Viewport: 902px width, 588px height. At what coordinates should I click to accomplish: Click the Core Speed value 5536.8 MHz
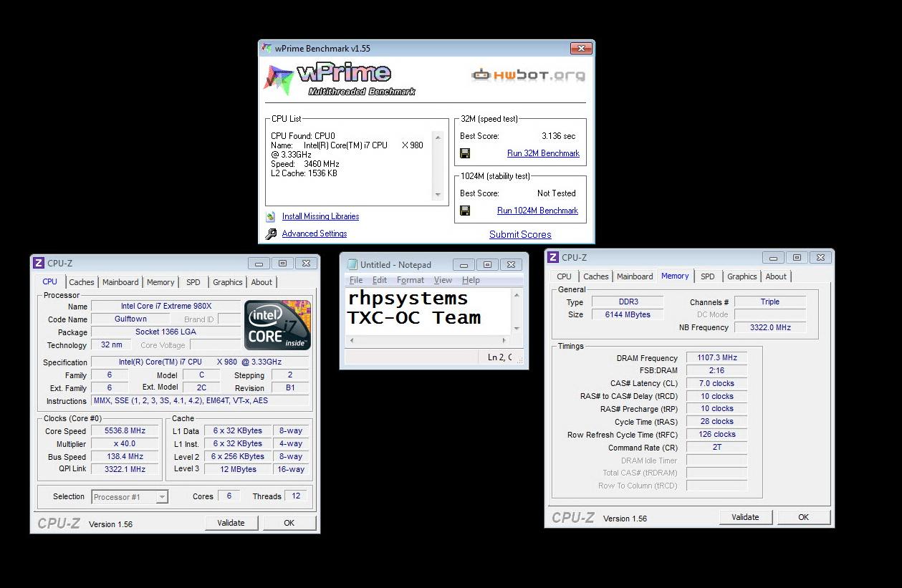point(125,431)
